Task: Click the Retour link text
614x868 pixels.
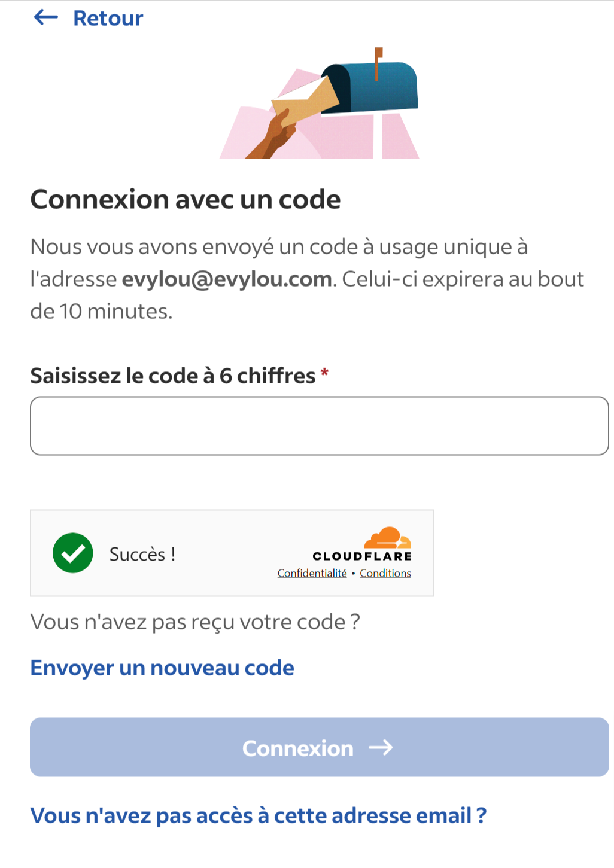Action: pyautogui.click(x=108, y=18)
